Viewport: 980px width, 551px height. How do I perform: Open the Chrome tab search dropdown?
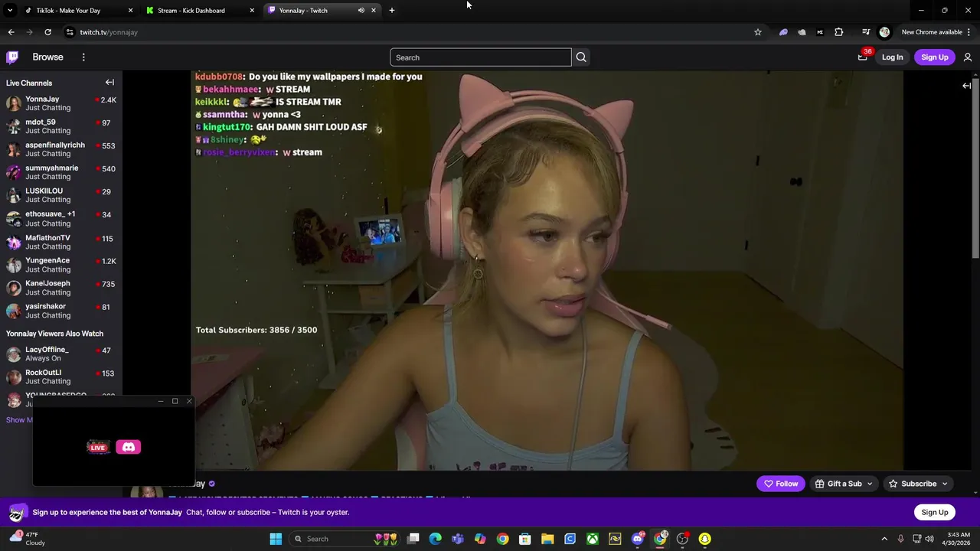pos(10,11)
